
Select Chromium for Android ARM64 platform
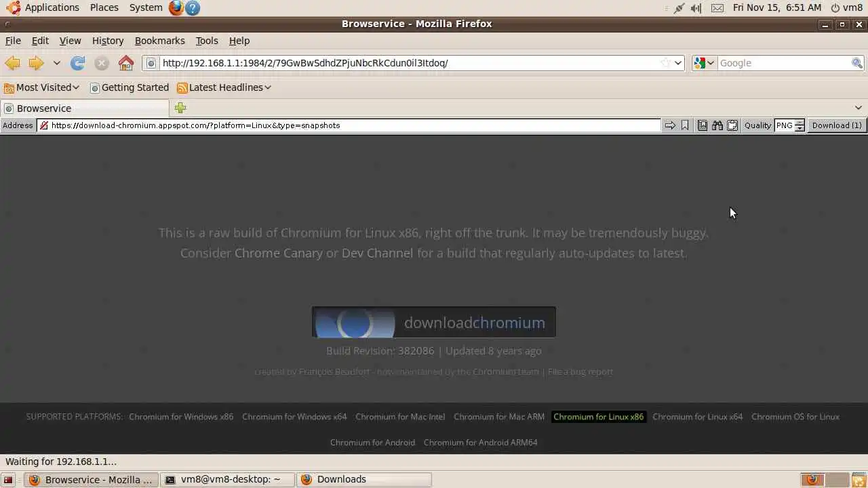tap(480, 443)
